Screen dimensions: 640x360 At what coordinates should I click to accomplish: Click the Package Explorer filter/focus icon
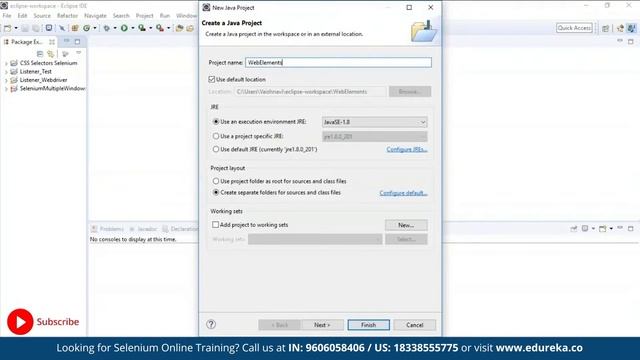65,54
